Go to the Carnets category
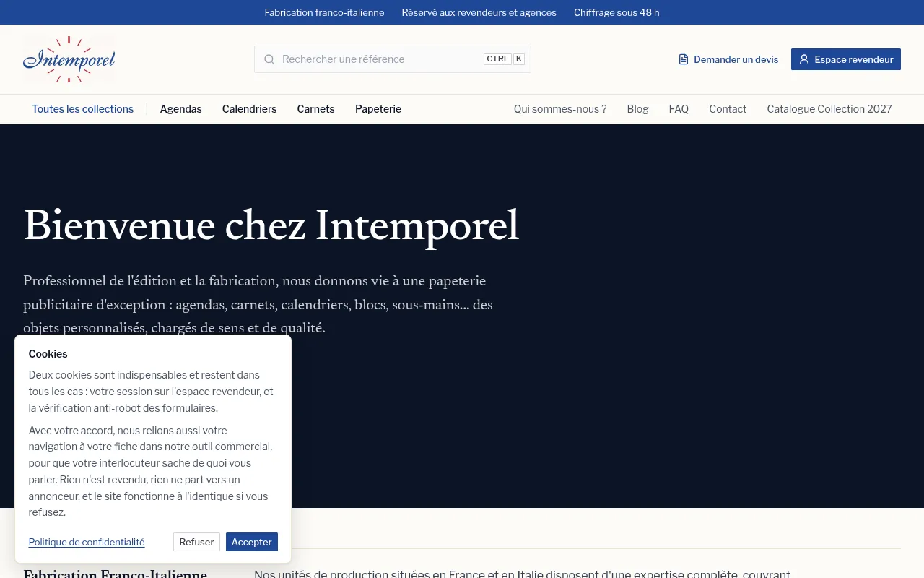Screen dimensions: 924x578 coord(316,109)
